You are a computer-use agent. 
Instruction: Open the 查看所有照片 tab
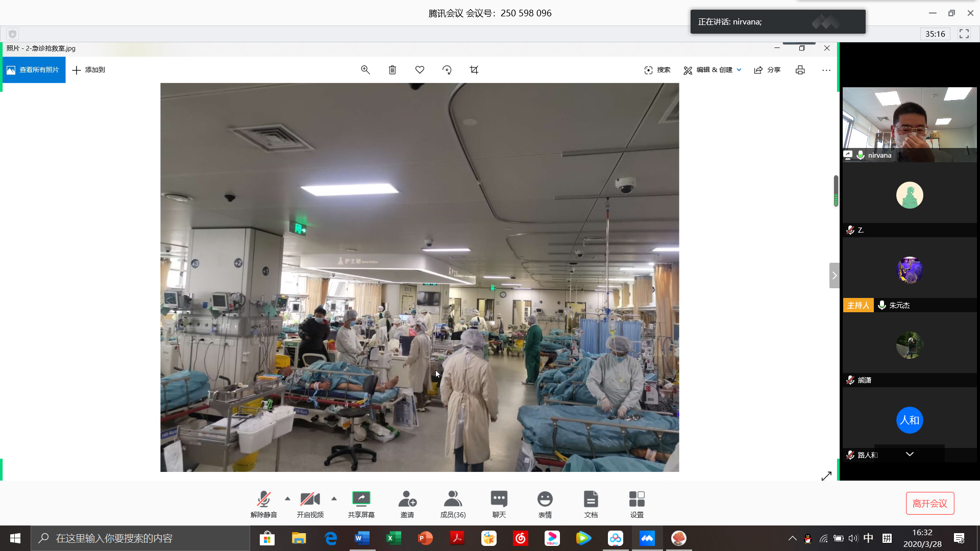pos(34,70)
